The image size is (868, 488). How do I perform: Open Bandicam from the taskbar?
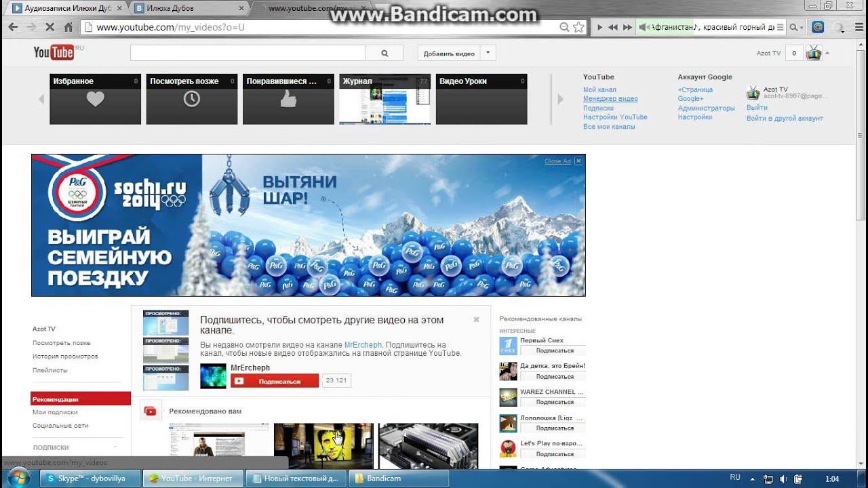399,478
